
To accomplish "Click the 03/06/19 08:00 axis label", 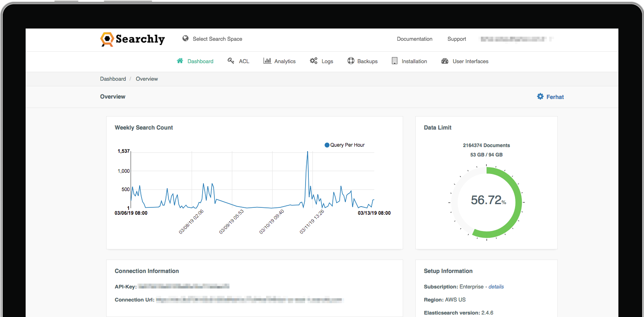I will pos(131,213).
